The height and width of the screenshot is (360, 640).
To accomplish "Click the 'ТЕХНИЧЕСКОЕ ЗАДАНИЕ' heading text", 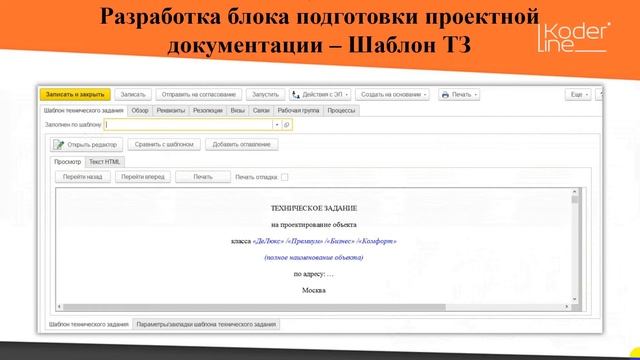I will [x=314, y=208].
